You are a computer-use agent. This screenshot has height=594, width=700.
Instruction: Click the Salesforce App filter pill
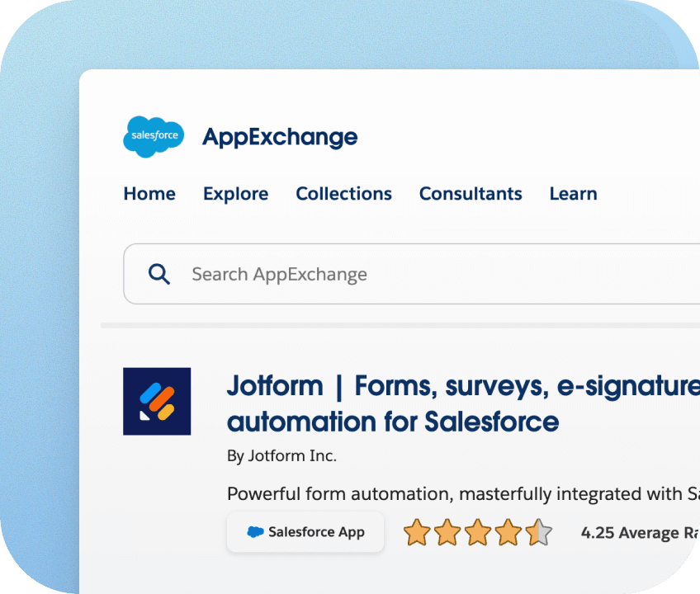coord(305,532)
